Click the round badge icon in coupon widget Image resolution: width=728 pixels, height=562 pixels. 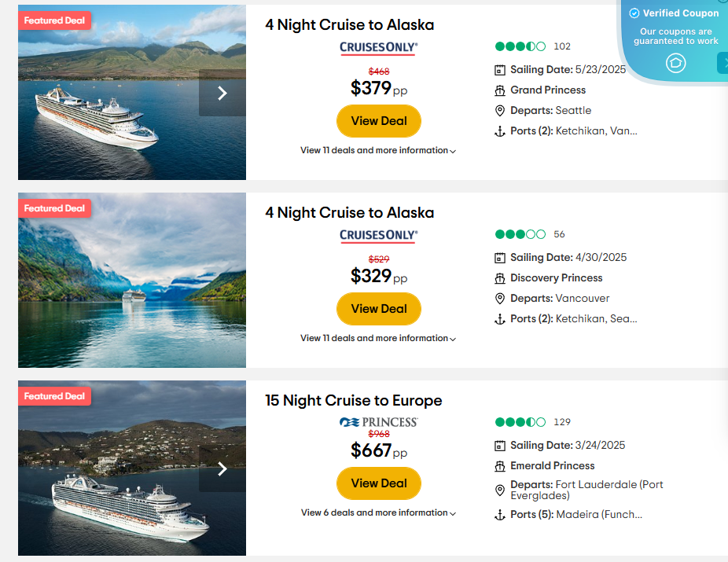point(676,64)
